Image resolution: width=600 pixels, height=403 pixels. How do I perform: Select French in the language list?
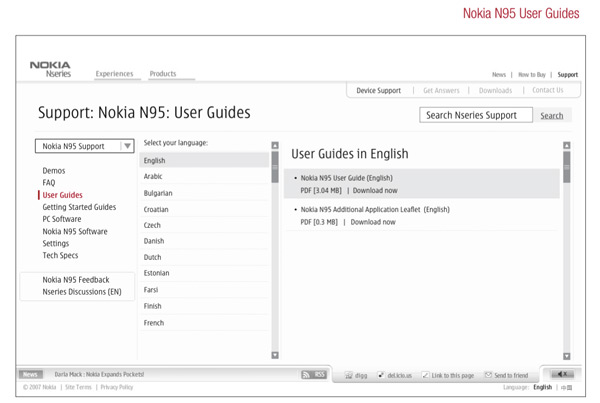tap(204, 323)
